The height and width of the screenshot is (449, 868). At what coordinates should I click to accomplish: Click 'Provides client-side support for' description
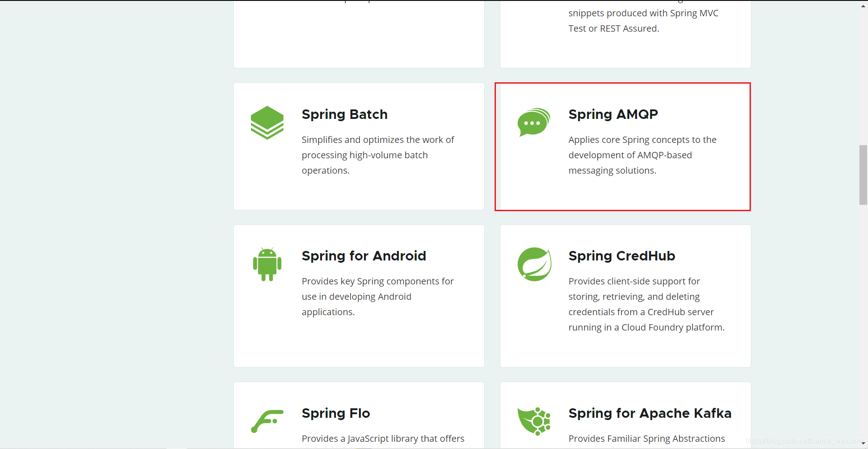634,281
